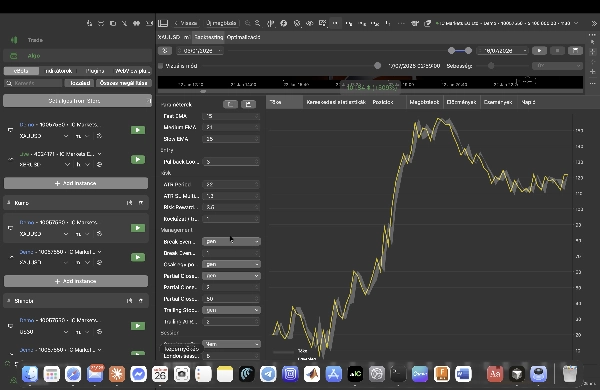The image size is (600, 390).
Task: Click the load parameters icon
Action: tap(230, 104)
